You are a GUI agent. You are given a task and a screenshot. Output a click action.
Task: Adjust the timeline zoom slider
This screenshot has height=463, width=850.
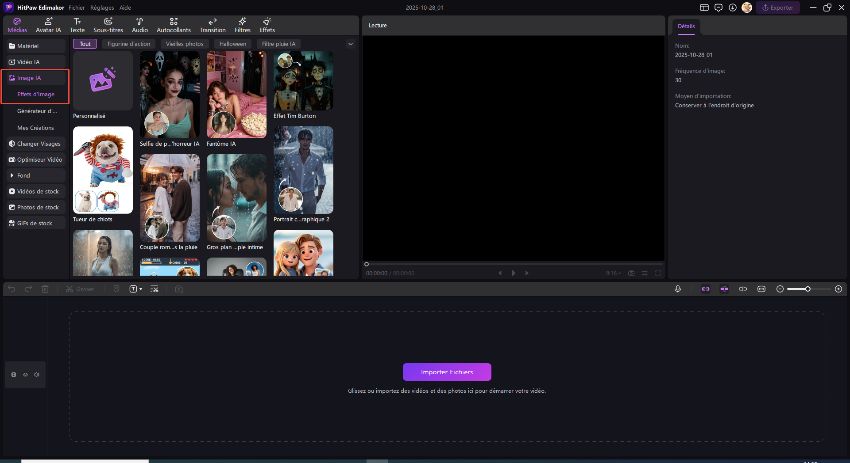coord(808,289)
